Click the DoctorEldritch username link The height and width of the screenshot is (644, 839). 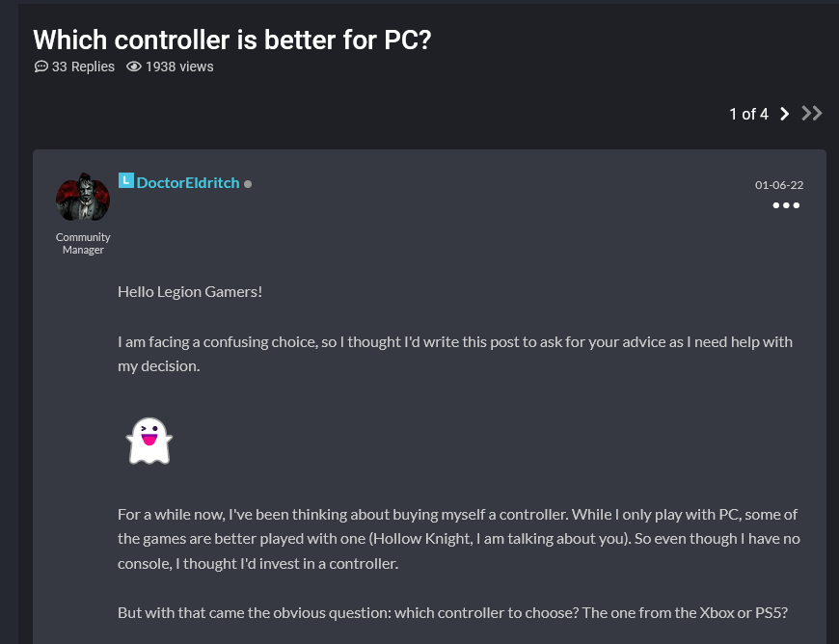coord(189,182)
